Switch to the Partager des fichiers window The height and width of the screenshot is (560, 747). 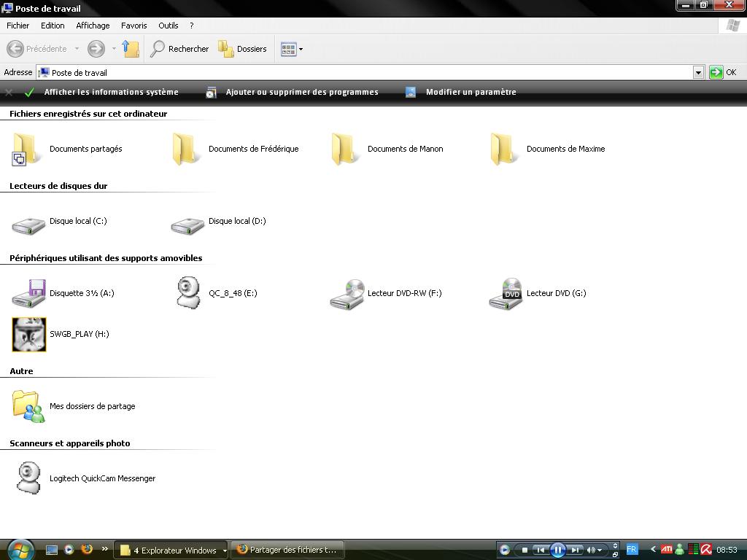tap(287, 549)
